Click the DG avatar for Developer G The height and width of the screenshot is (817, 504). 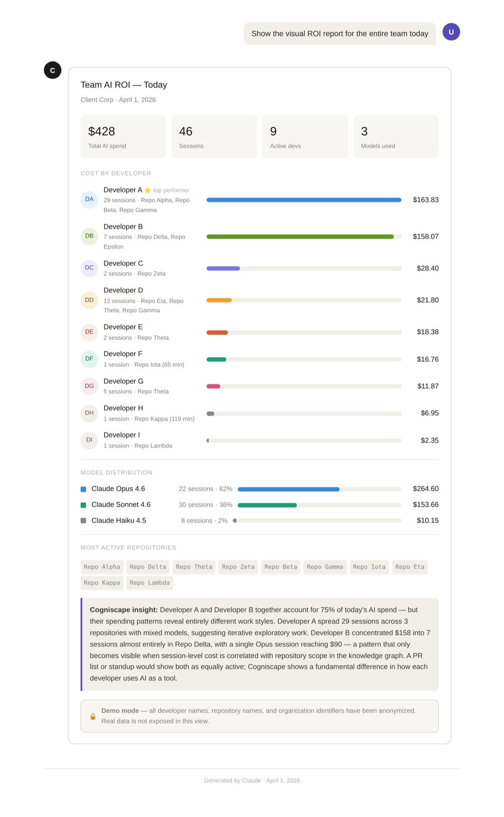(x=89, y=386)
